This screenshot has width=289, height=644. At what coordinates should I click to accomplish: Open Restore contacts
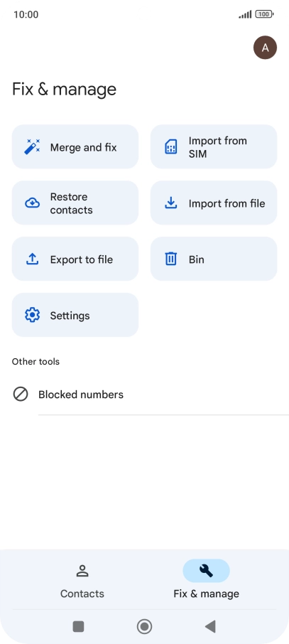pyautogui.click(x=75, y=203)
